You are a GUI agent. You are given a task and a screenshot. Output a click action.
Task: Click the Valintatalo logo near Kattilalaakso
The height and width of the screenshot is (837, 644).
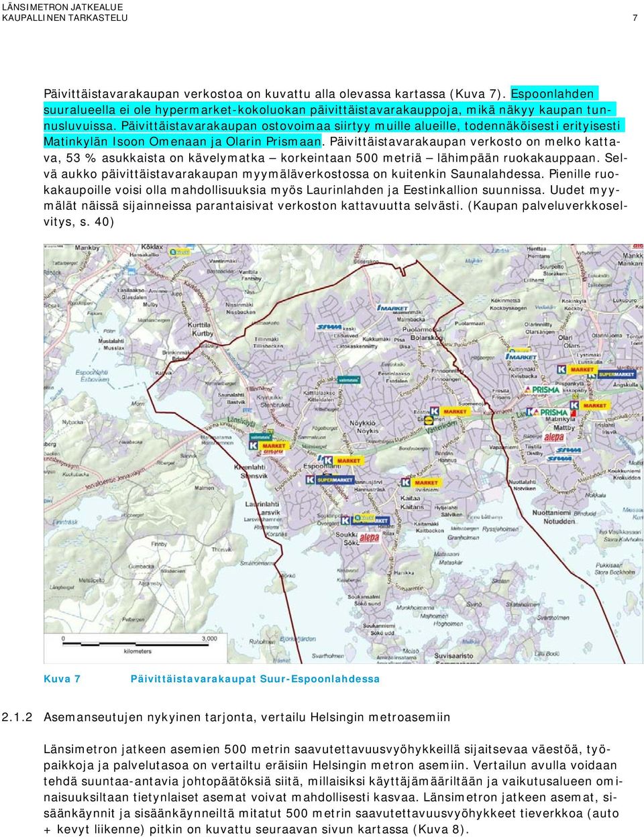click(348, 380)
